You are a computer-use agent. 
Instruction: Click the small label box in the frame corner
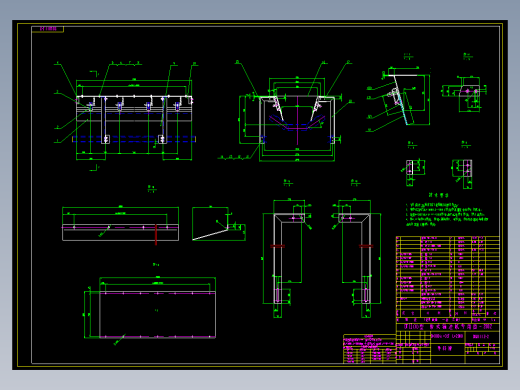[x=48, y=29]
